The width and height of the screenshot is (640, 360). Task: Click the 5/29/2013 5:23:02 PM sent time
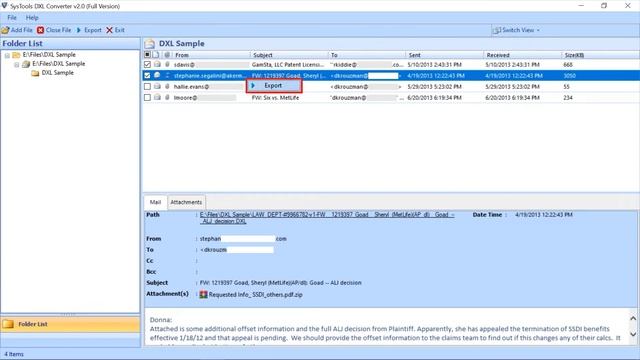(x=435, y=87)
